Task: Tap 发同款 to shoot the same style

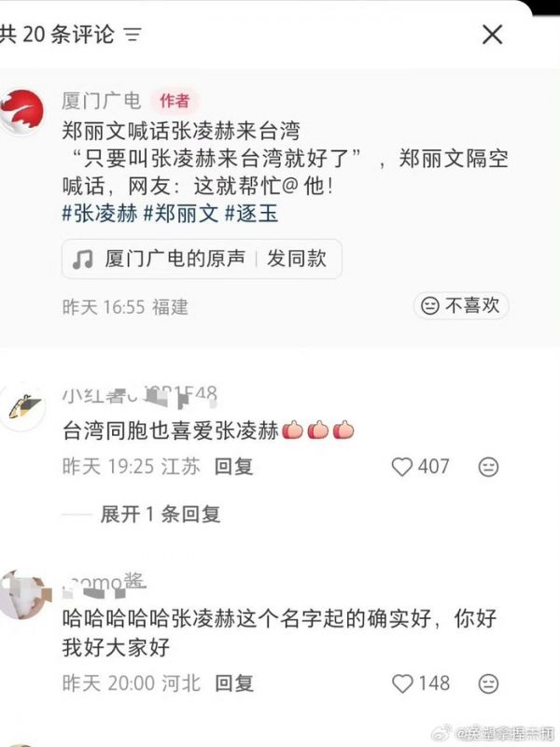Action: (297, 259)
